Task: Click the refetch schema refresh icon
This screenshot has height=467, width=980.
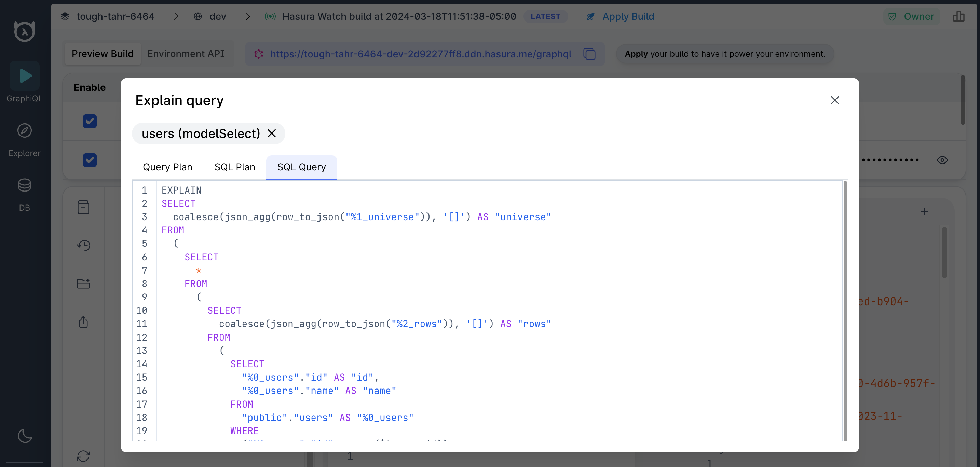Action: pos(83,456)
